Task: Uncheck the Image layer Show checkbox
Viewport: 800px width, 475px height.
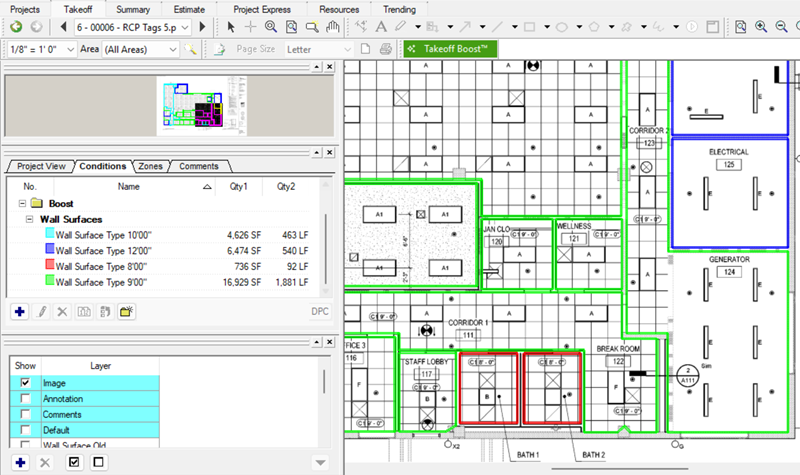Action: point(25,382)
